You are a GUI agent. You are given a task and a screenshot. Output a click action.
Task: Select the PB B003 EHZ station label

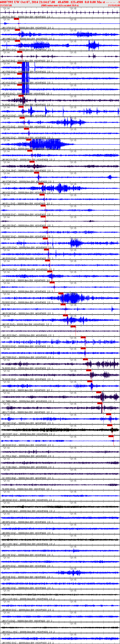coord(27,303)
